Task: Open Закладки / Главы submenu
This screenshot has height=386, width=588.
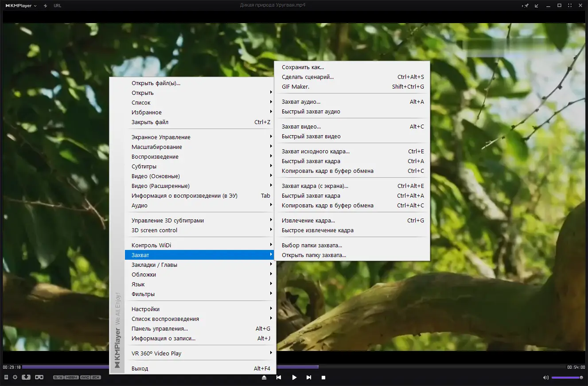Action: pyautogui.click(x=199, y=265)
